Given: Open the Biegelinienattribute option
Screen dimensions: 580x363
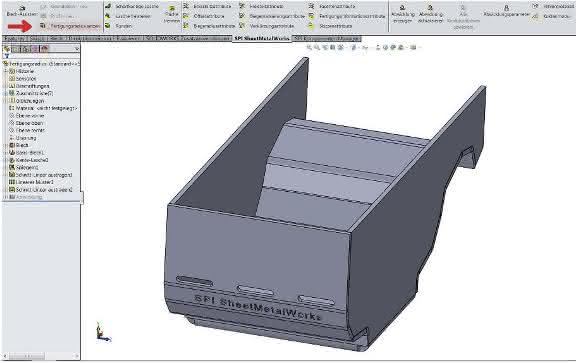Looking at the screenshot, I should [x=210, y=26].
